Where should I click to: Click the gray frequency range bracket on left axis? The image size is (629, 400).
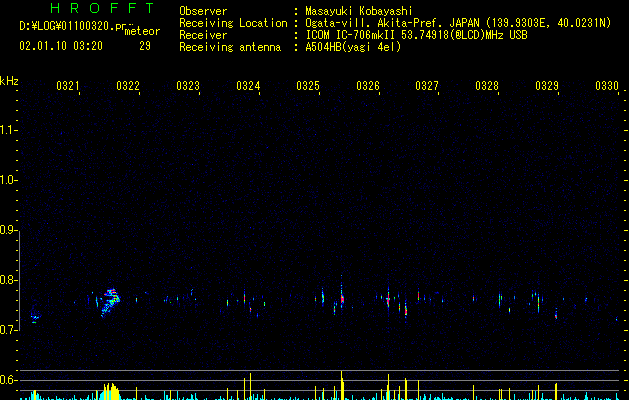click(x=19, y=281)
